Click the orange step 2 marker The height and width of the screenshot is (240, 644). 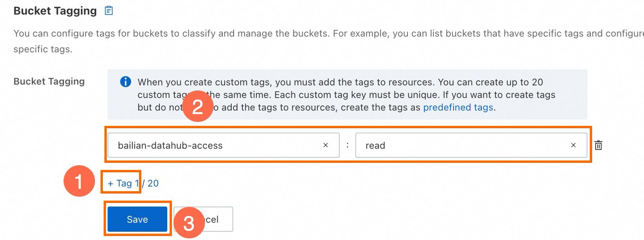point(198,106)
